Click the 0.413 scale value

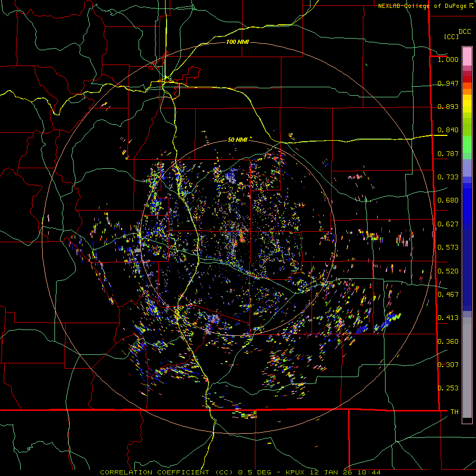[x=448, y=318]
